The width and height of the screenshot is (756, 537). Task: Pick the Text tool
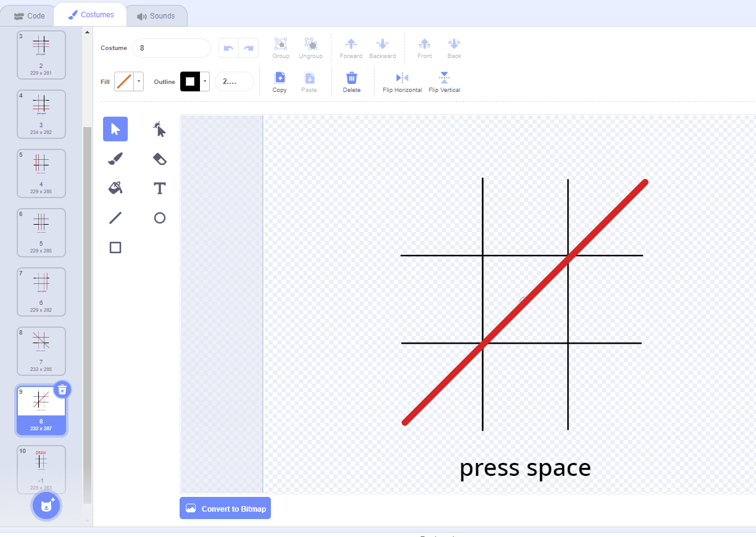160,188
